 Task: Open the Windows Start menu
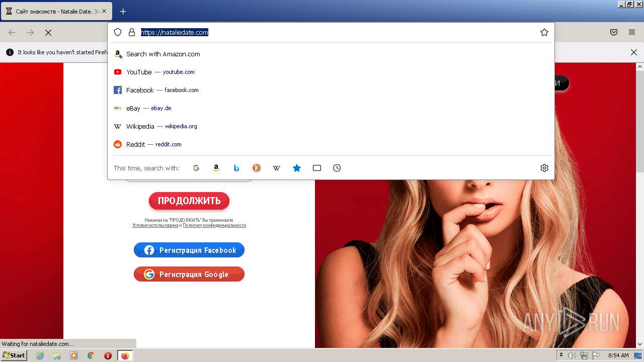pyautogui.click(x=14, y=355)
